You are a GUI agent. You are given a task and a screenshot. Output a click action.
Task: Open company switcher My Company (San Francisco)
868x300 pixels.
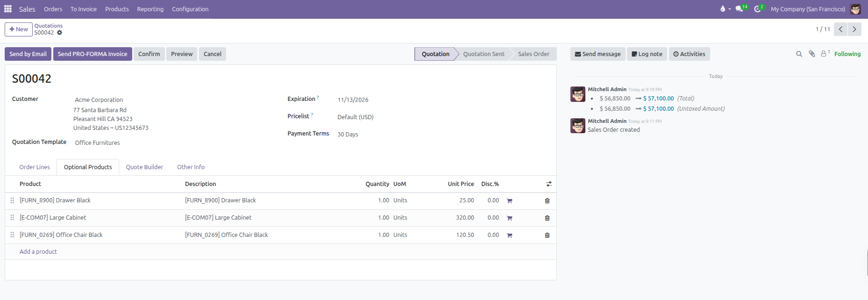tap(808, 9)
